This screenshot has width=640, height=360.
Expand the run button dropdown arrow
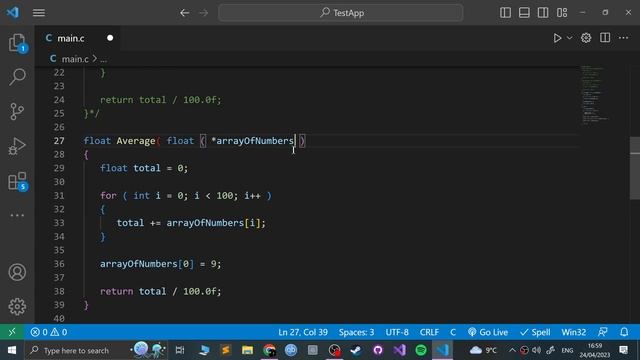tap(569, 38)
